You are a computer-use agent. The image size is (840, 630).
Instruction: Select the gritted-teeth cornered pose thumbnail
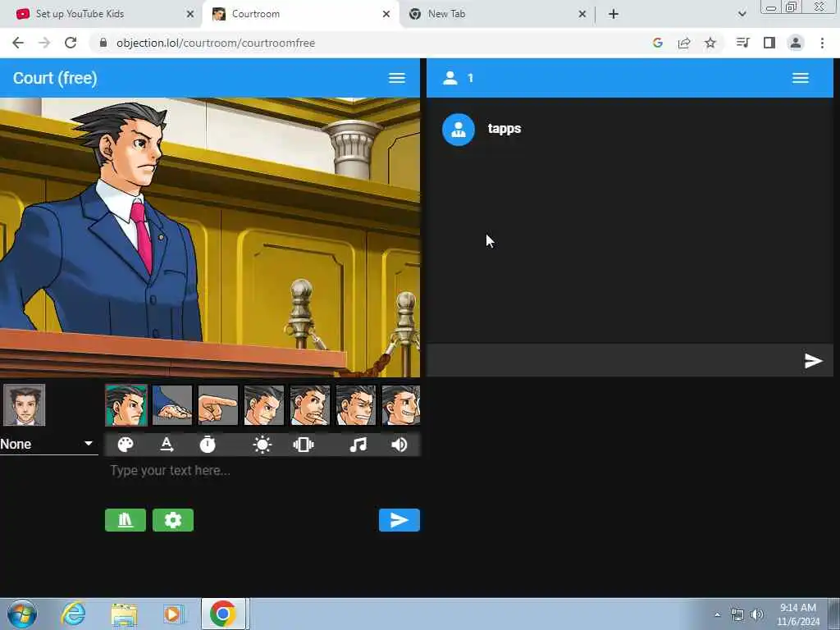356,405
